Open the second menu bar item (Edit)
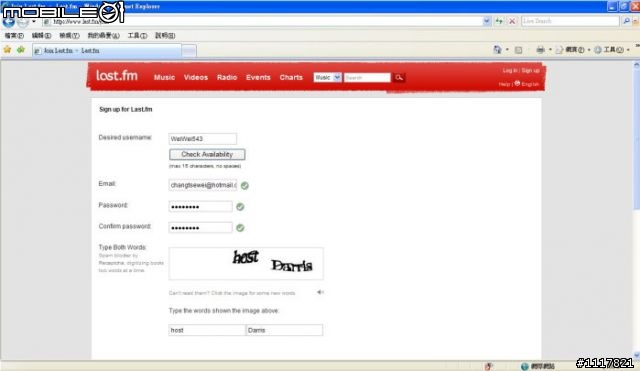Screen dimensions: 640x371 [x=42, y=36]
